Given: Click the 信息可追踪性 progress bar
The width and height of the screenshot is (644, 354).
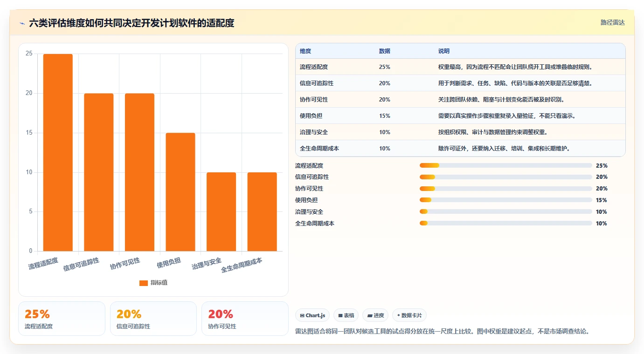Looking at the screenshot, I should 506,177.
